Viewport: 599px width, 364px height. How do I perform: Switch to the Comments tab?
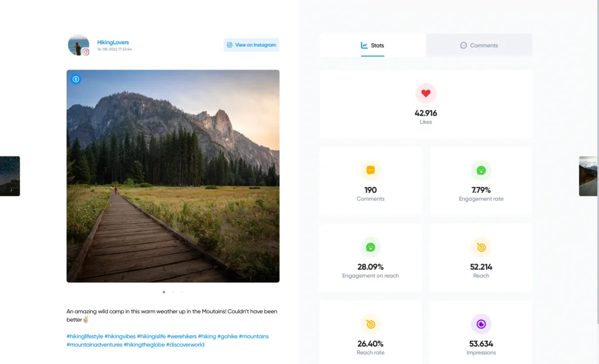479,45
